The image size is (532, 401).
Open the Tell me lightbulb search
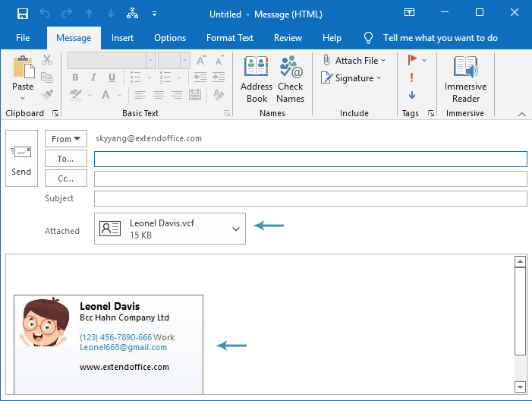[369, 38]
